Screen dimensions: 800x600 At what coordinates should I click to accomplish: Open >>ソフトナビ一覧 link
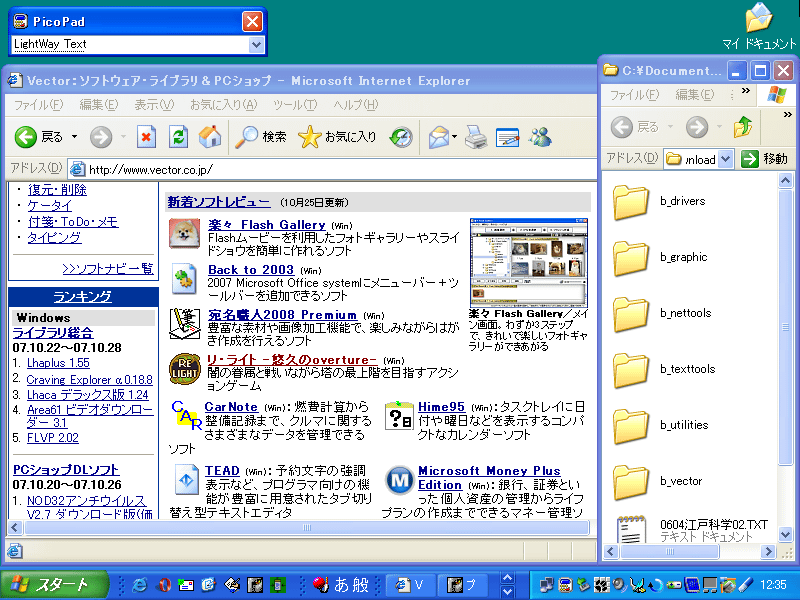pos(108,269)
